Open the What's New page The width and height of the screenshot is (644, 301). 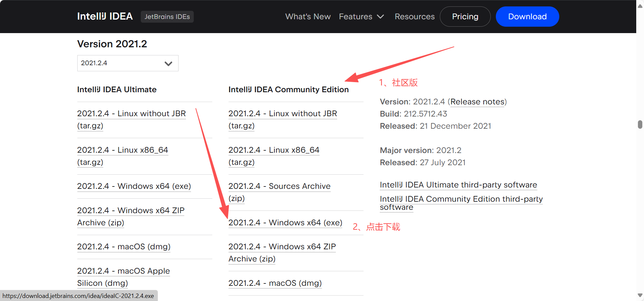[x=308, y=17]
